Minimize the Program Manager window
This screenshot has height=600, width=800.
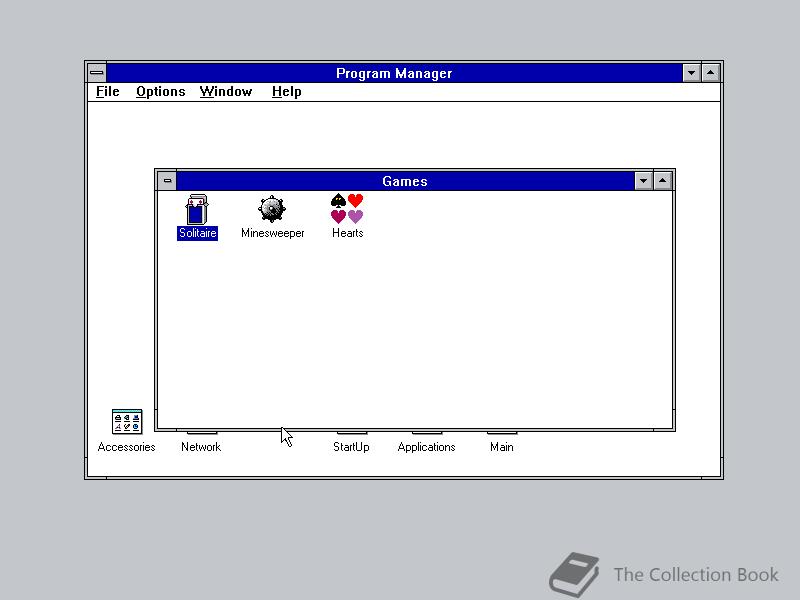click(691, 73)
